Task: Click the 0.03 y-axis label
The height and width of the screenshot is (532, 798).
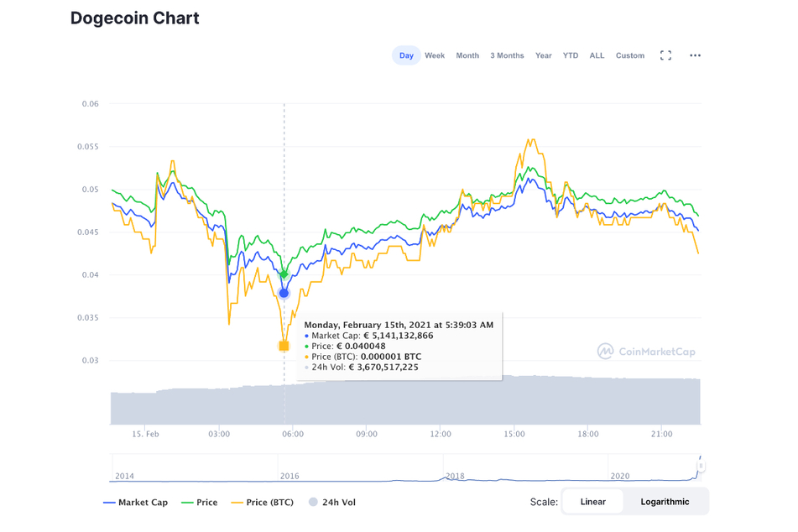Action: [90, 361]
